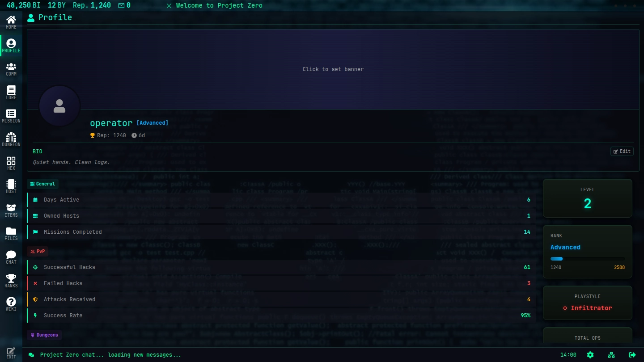Open the network map icon in bottom bar
This screenshot has width=644, height=362.
(x=611, y=355)
